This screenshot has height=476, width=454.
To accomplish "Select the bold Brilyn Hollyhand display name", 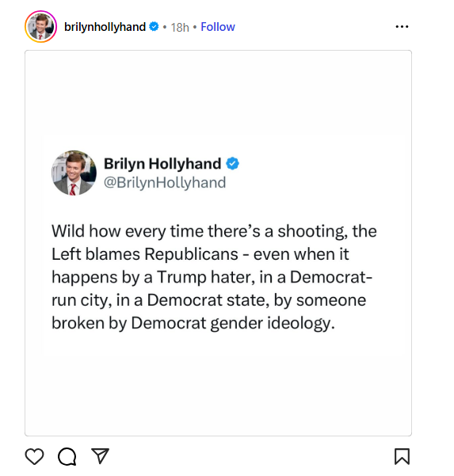I will point(162,164).
